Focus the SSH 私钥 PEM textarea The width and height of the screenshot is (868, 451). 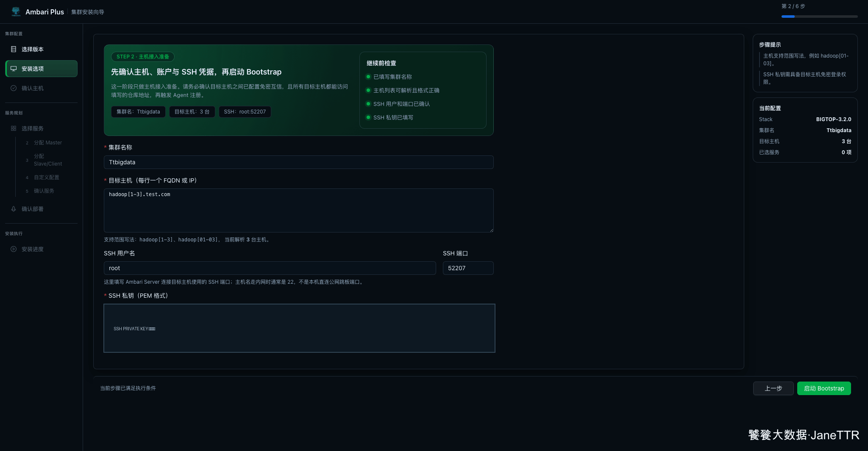pos(299,328)
